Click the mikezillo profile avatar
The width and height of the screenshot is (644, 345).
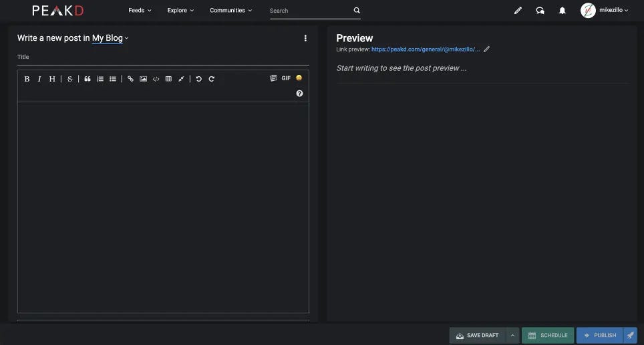tap(588, 11)
